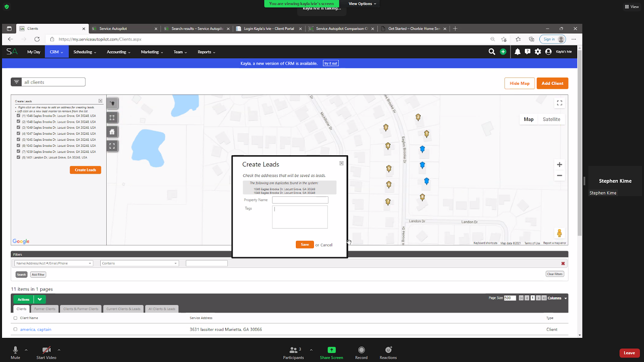Uncheck 1046 Eagles Brooke Dr address

pos(19,115)
